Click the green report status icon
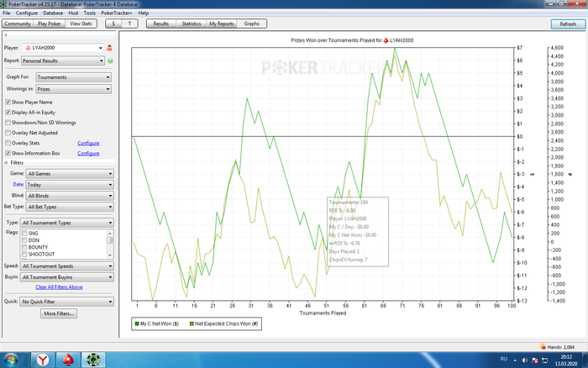588x368 pixels. 109,61
